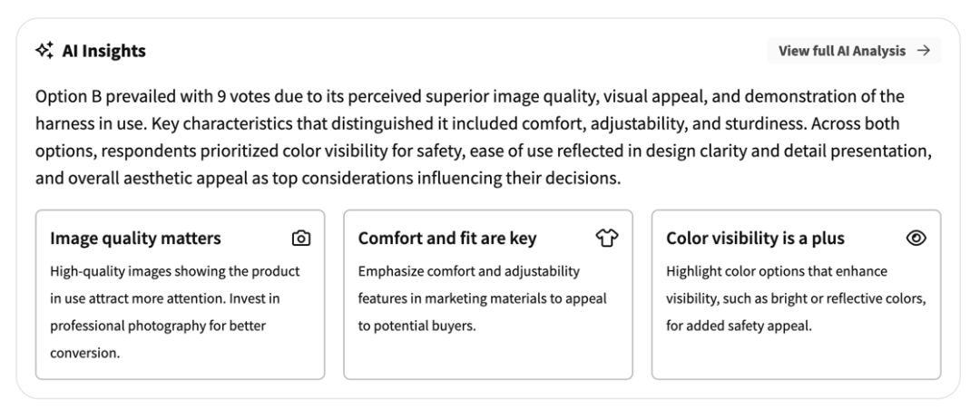Click the AI Insights heading
This screenshot has width=980, height=419.
tap(103, 51)
